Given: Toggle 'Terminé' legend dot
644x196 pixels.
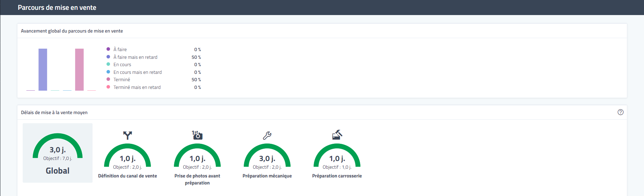Looking at the screenshot, I should coord(108,79).
